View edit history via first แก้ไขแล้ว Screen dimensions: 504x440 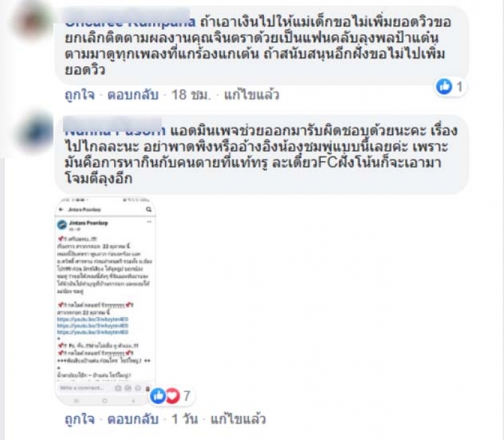[x=251, y=95]
